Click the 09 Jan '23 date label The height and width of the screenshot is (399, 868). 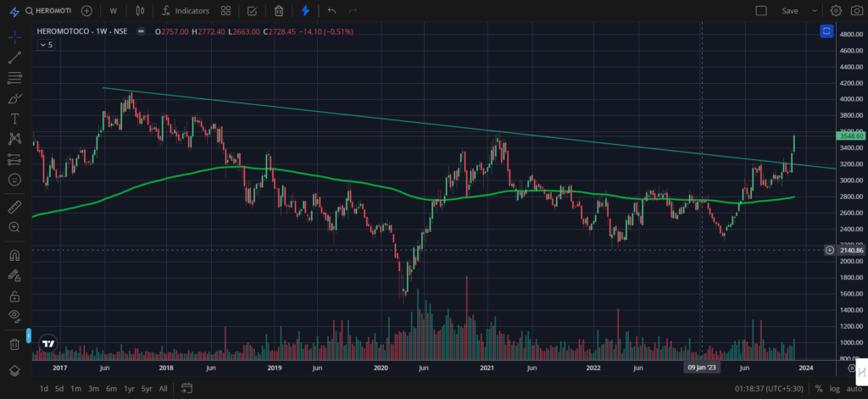click(x=701, y=368)
